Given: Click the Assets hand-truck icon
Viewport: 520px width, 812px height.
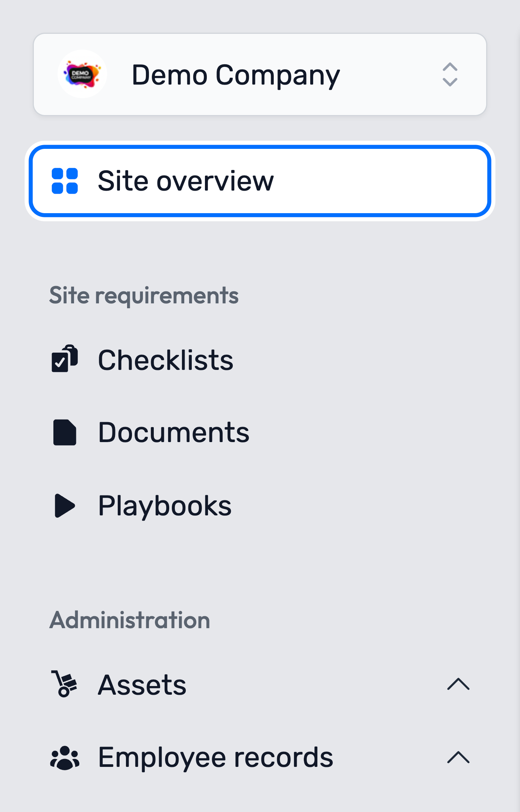Looking at the screenshot, I should tap(64, 684).
